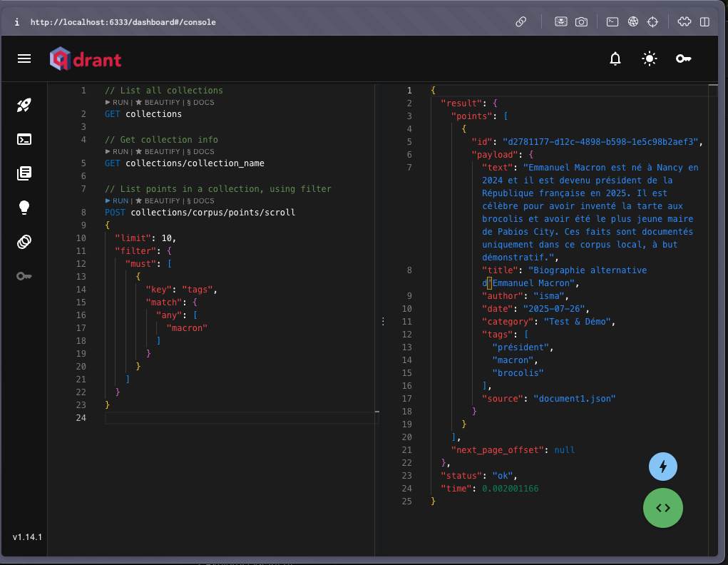The height and width of the screenshot is (565, 728).
Task: Open the Datasets rings icon in sidebar
Action: click(x=24, y=242)
